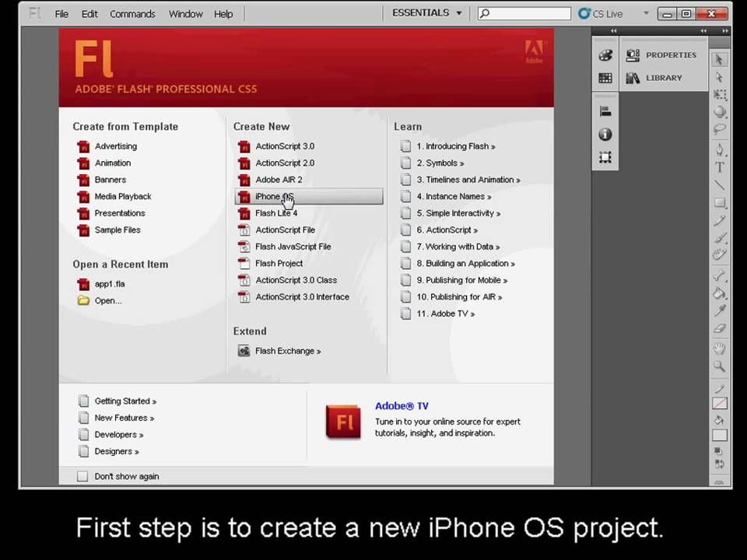Open the ESSENTIALS workspace dropdown

(427, 13)
